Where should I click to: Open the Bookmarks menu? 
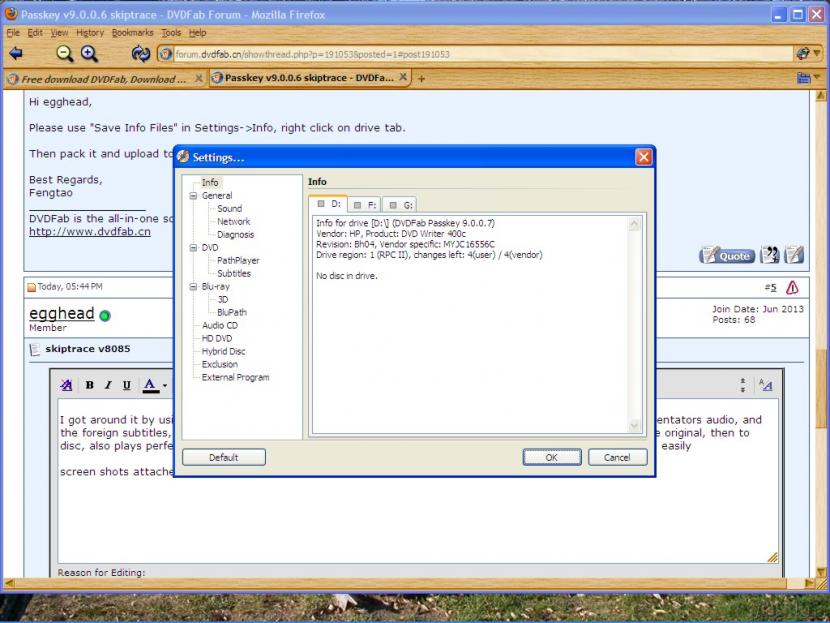coord(132,32)
